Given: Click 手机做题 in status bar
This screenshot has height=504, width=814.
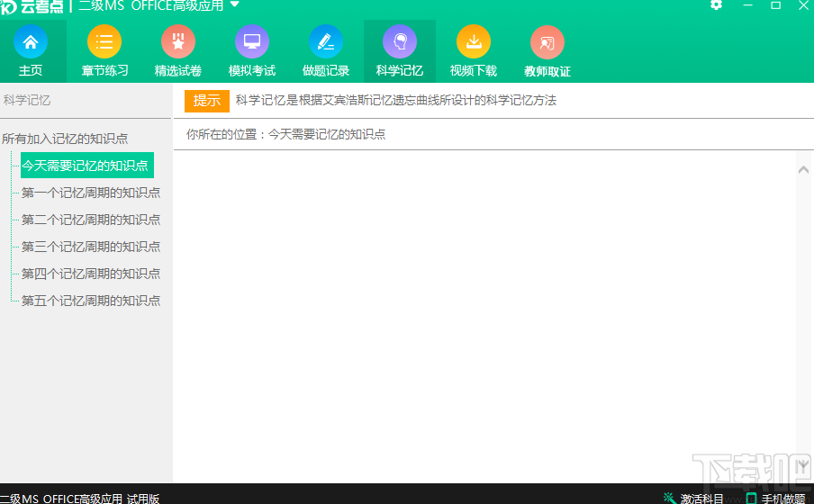Looking at the screenshot, I should coord(776,499).
